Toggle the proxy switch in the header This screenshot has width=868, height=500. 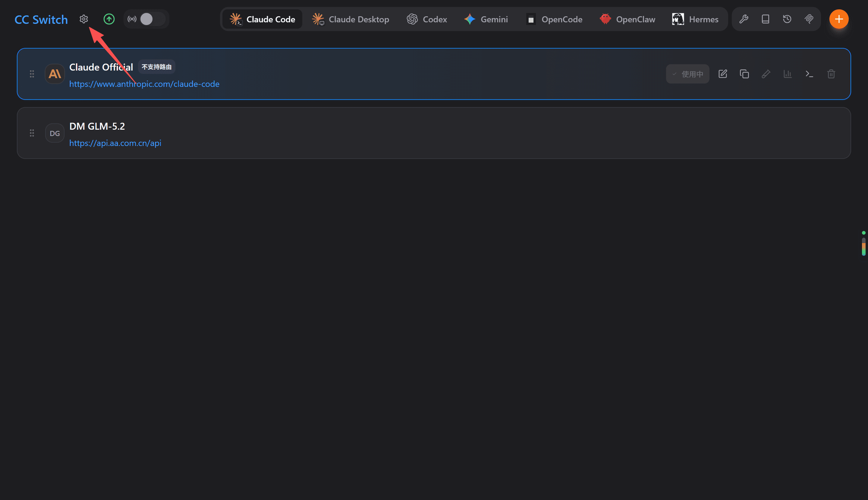[153, 19]
